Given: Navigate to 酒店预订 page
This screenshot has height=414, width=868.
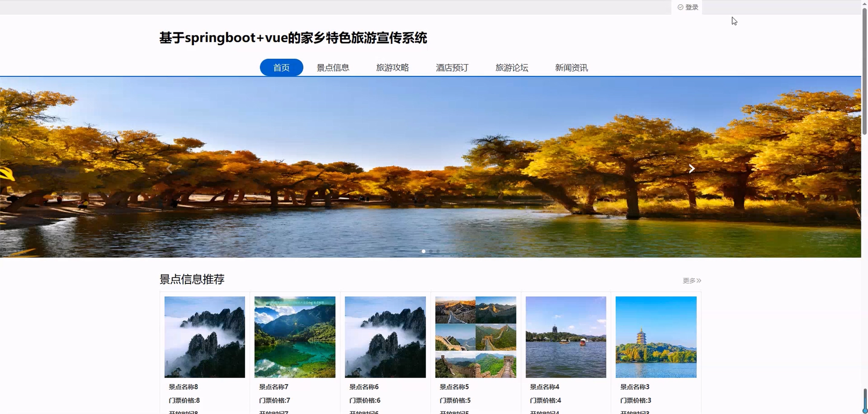Looking at the screenshot, I should click(x=452, y=68).
